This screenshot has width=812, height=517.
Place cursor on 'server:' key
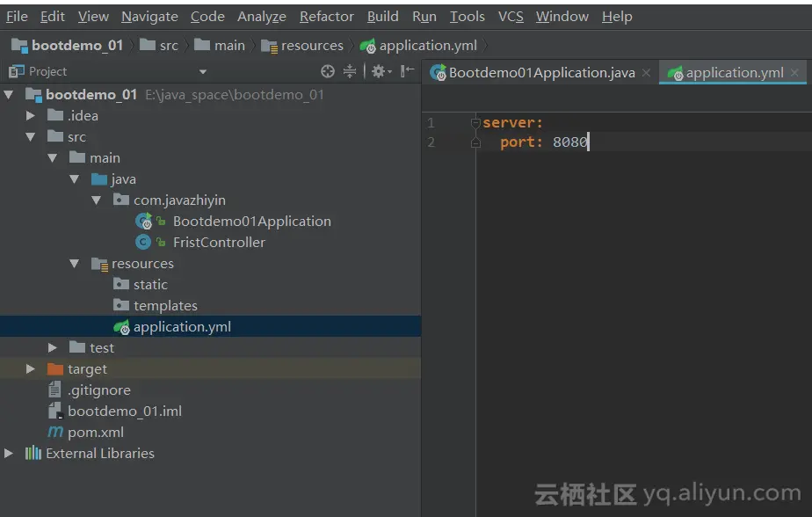point(512,123)
